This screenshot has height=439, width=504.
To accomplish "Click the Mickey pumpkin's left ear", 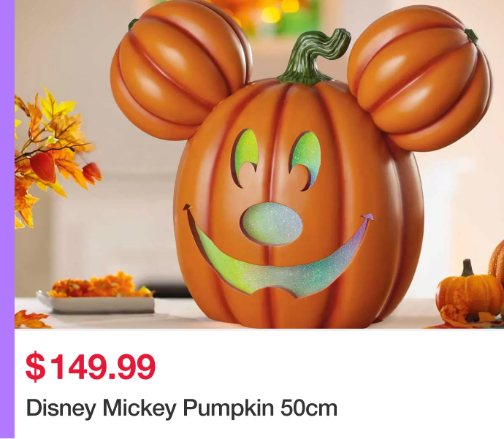I will (180, 69).
